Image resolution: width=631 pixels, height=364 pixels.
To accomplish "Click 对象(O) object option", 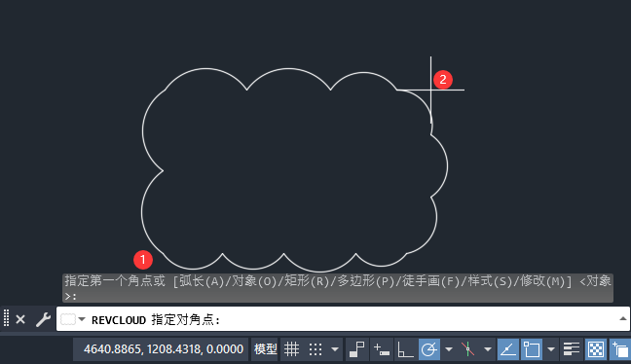I will tap(253, 280).
